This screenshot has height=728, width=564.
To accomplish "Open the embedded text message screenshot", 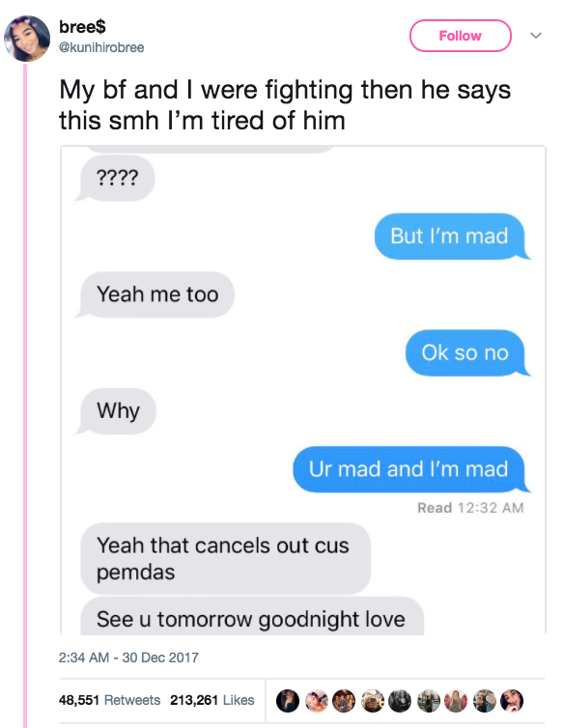I will (x=303, y=390).
